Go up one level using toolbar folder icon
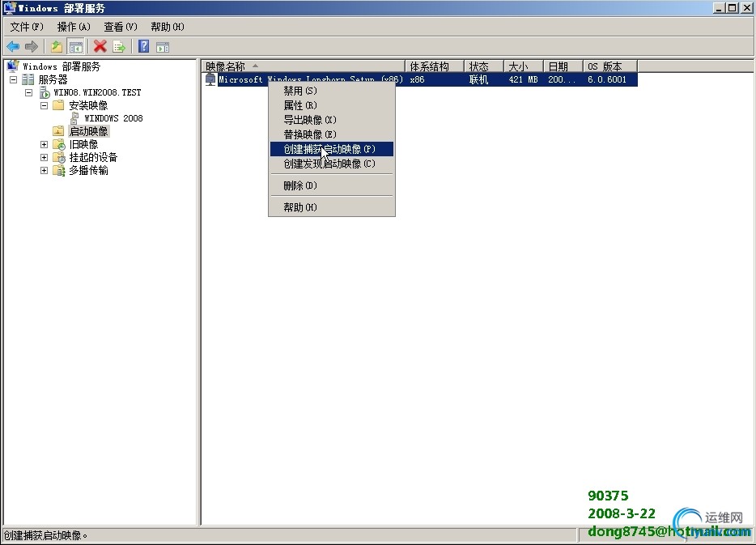This screenshot has height=545, width=756. tap(57, 47)
